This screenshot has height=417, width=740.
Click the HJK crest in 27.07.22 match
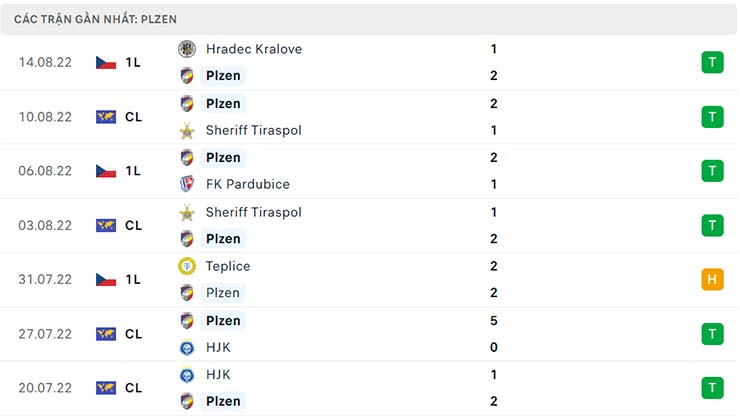click(x=186, y=347)
